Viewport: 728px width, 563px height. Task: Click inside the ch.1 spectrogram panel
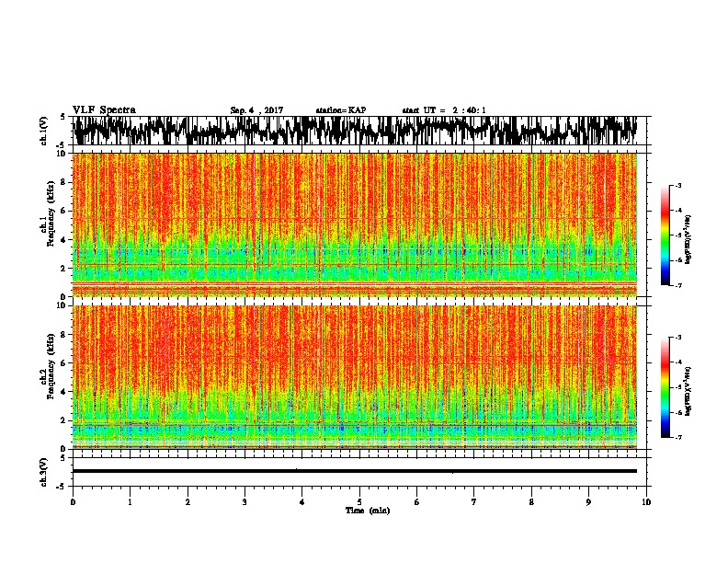point(355,224)
